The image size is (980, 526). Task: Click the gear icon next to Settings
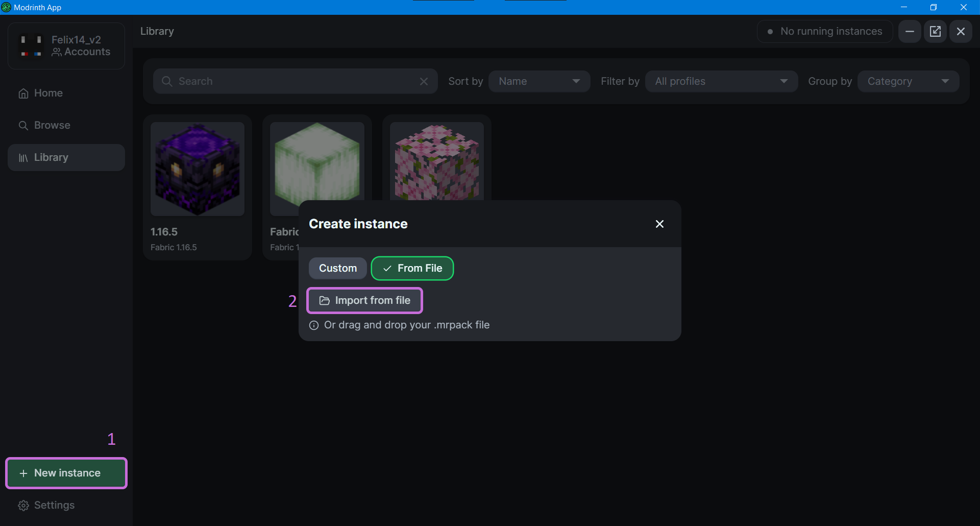click(x=23, y=506)
